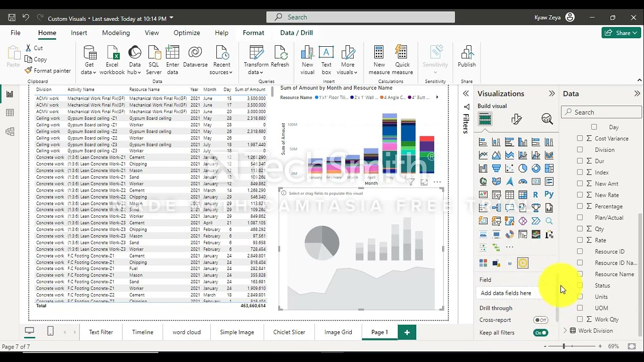Check the Resource ID field
644x362 pixels.
pyautogui.click(x=580, y=251)
